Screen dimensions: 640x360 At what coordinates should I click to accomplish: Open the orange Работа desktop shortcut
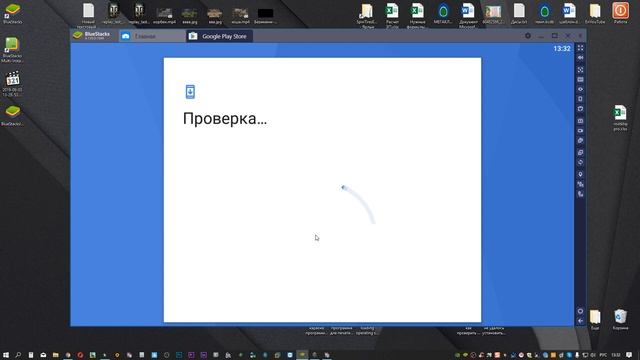pyautogui.click(x=620, y=13)
